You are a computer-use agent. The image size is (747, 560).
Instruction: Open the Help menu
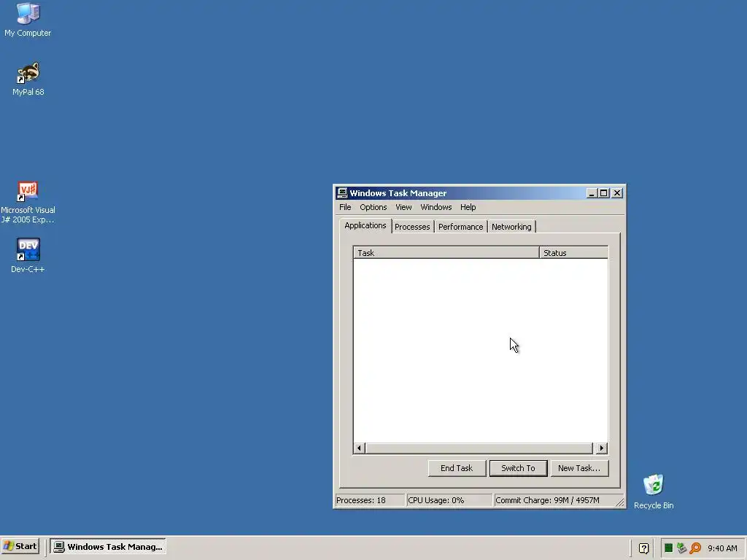point(468,207)
